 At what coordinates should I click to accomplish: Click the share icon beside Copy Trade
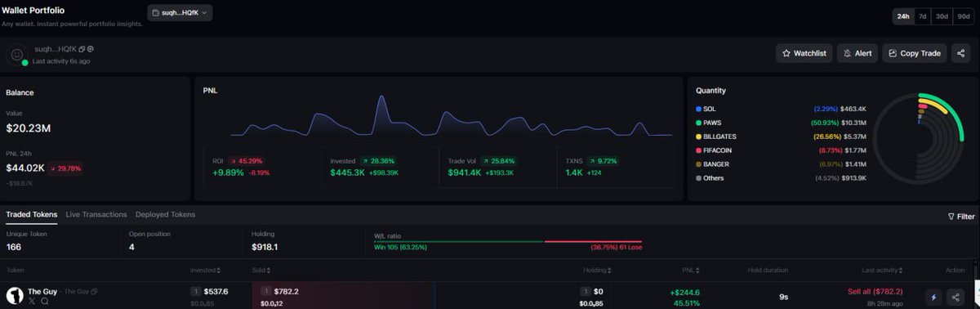(x=960, y=53)
